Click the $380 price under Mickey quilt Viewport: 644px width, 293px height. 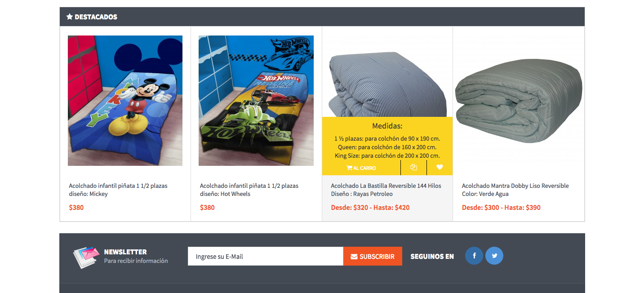[x=76, y=208]
